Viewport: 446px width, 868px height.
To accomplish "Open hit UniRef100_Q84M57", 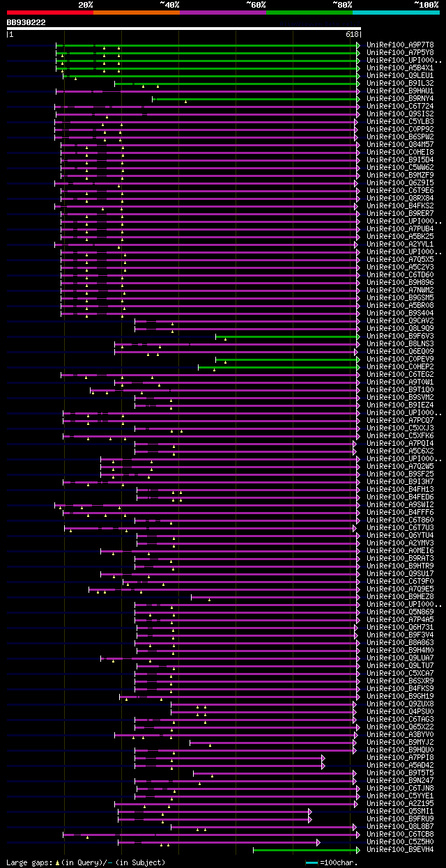I will (x=400, y=145).
